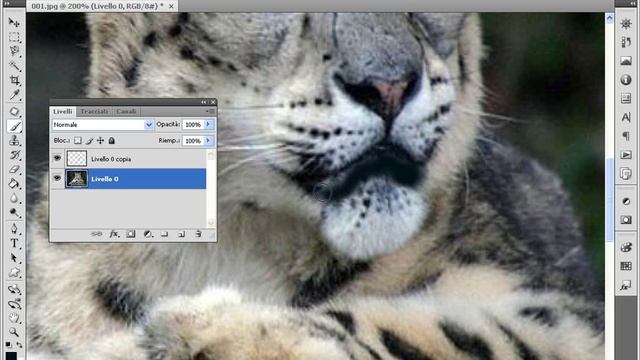Select the Brush tool

tap(14, 126)
